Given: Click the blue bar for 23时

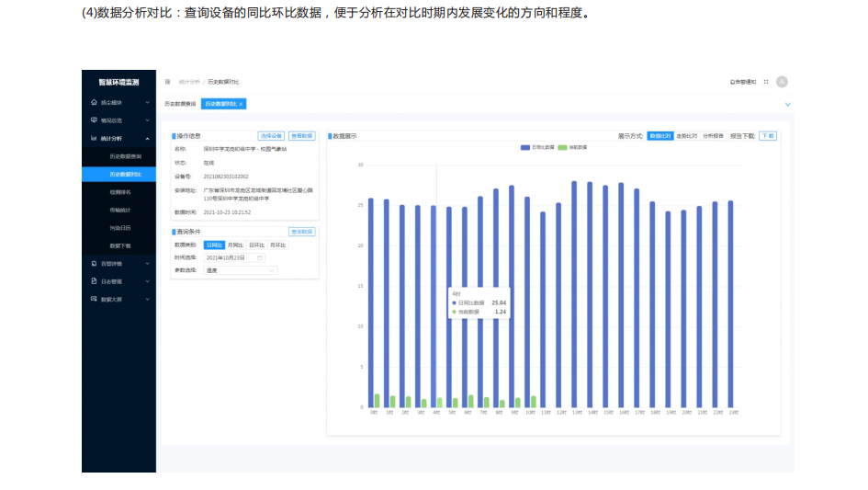Looking at the screenshot, I should (731, 304).
